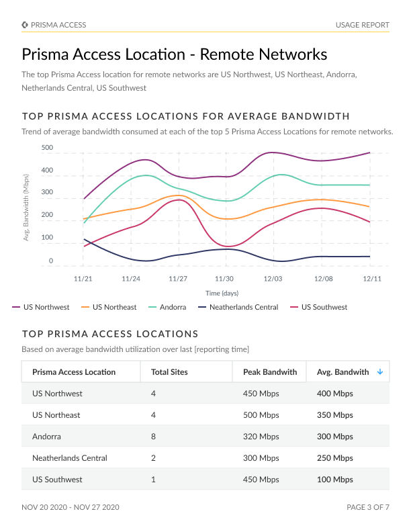Select the US Southwest legend label
Screen dimensions: 411x532
[x=324, y=307]
